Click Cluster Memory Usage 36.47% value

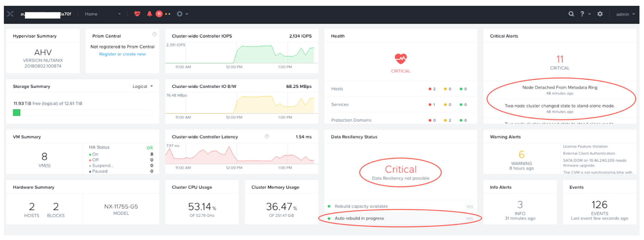pyautogui.click(x=282, y=206)
